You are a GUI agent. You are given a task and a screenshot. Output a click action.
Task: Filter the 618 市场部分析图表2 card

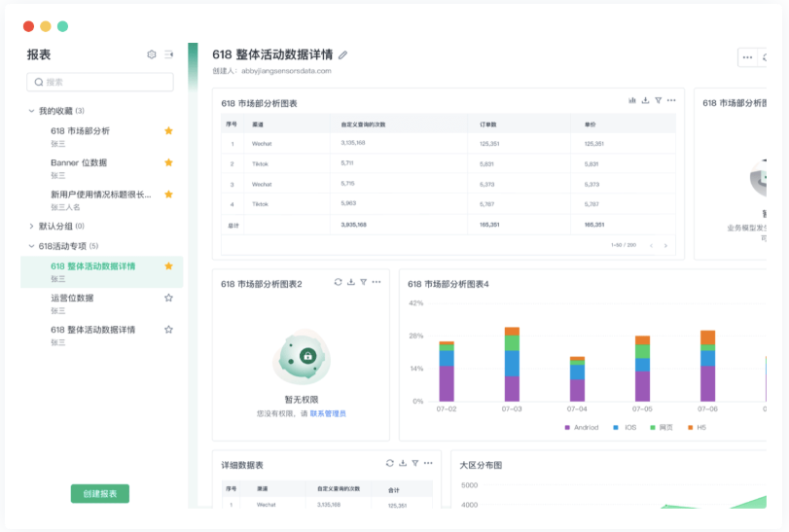(x=363, y=282)
